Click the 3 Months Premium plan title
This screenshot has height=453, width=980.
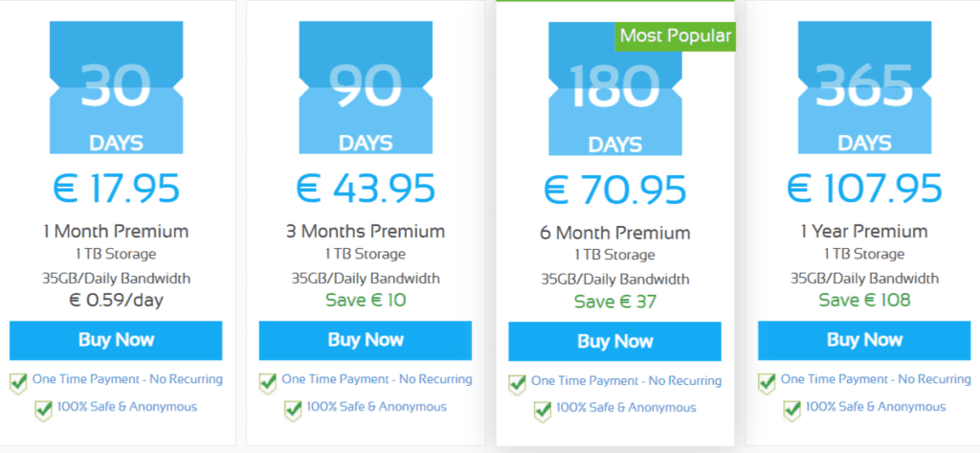pos(366,231)
